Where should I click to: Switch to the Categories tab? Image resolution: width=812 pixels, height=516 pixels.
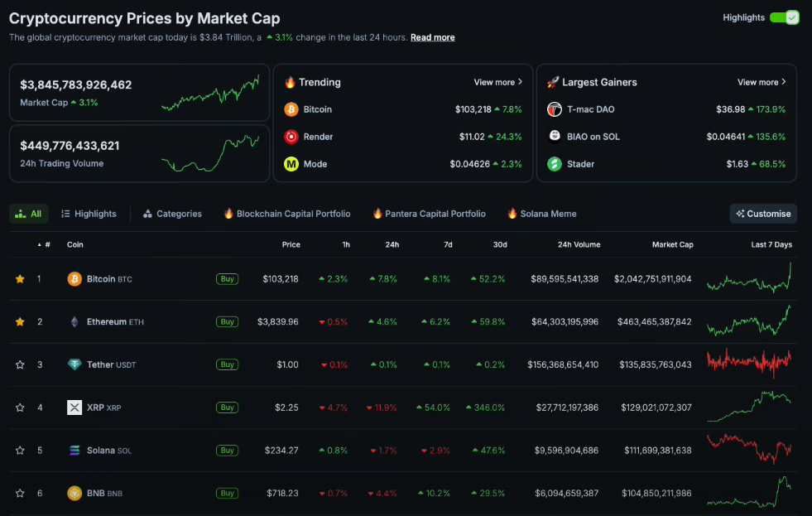[x=171, y=214]
